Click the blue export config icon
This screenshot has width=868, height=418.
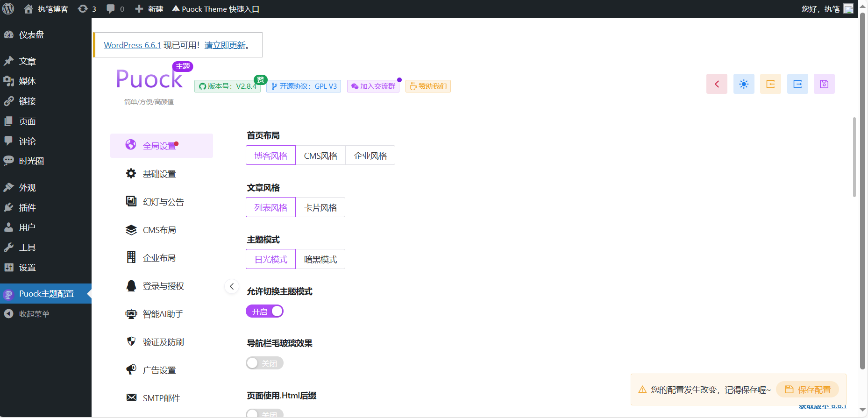click(797, 84)
